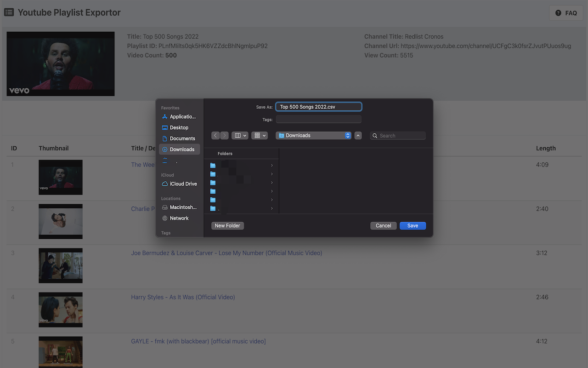The height and width of the screenshot is (368, 588).
Task: Expand the column view options chevron
Action: pyautogui.click(x=244, y=135)
